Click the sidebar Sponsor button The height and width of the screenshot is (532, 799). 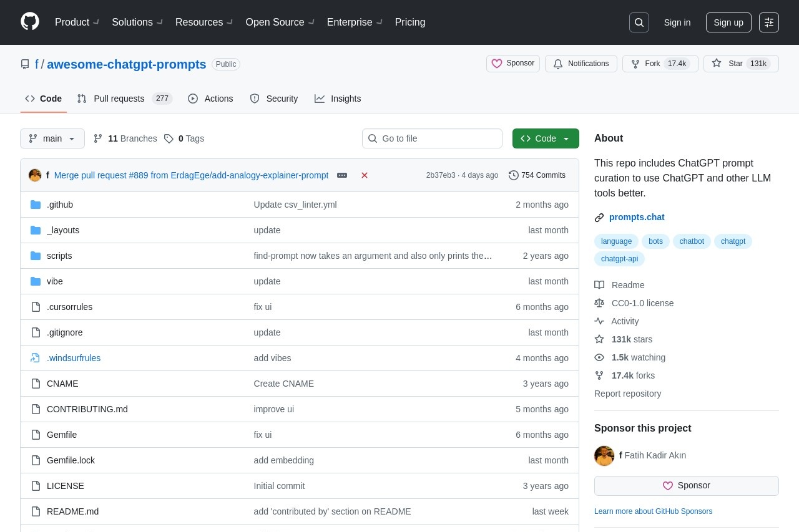coord(687,486)
